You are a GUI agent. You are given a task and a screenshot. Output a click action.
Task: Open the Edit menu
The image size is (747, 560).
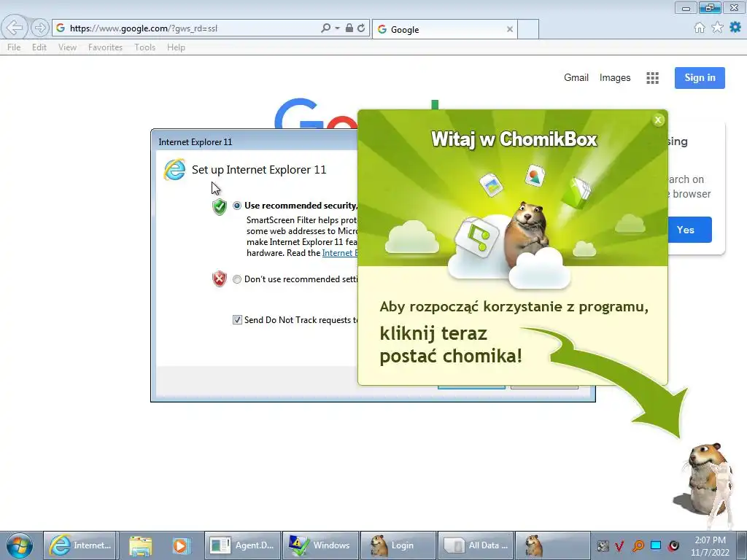pos(39,47)
